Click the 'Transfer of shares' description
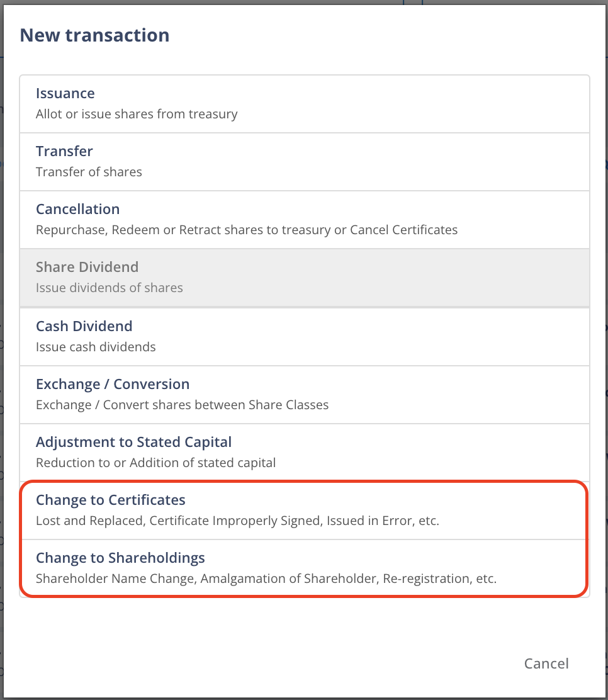Screen dimensions: 608x700 coord(89,172)
